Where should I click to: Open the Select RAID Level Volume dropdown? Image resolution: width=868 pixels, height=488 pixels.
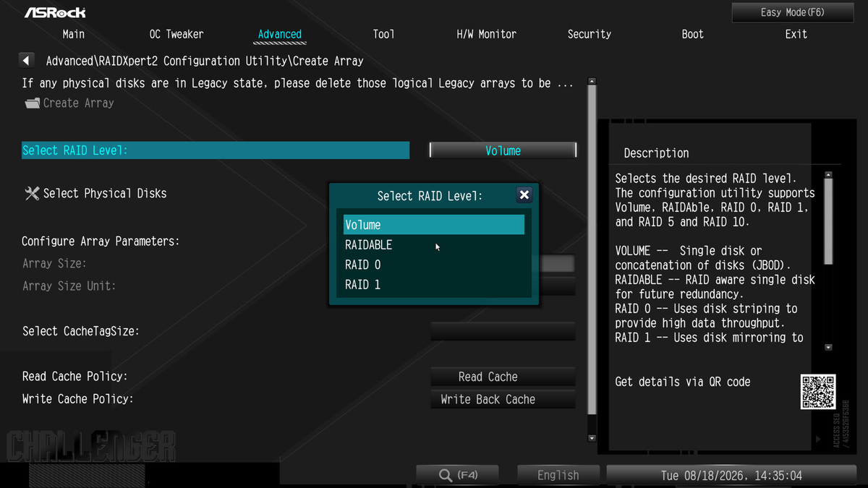coord(503,150)
